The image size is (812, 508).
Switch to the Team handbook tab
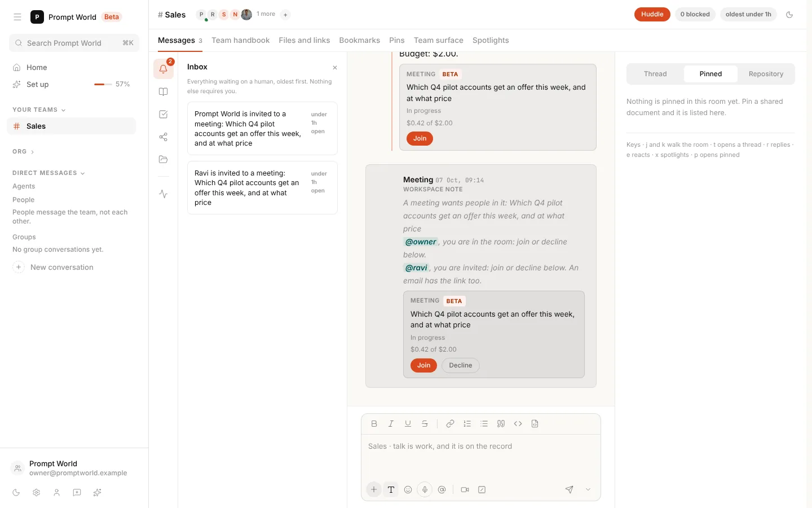(x=241, y=41)
